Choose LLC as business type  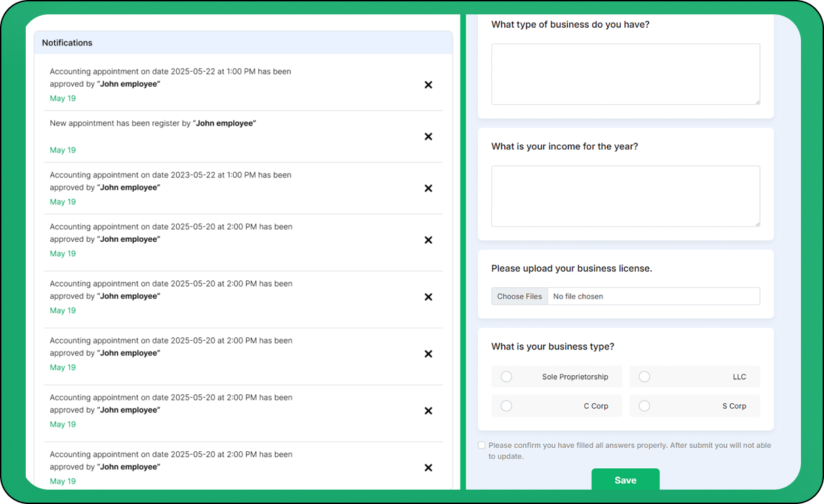click(644, 377)
